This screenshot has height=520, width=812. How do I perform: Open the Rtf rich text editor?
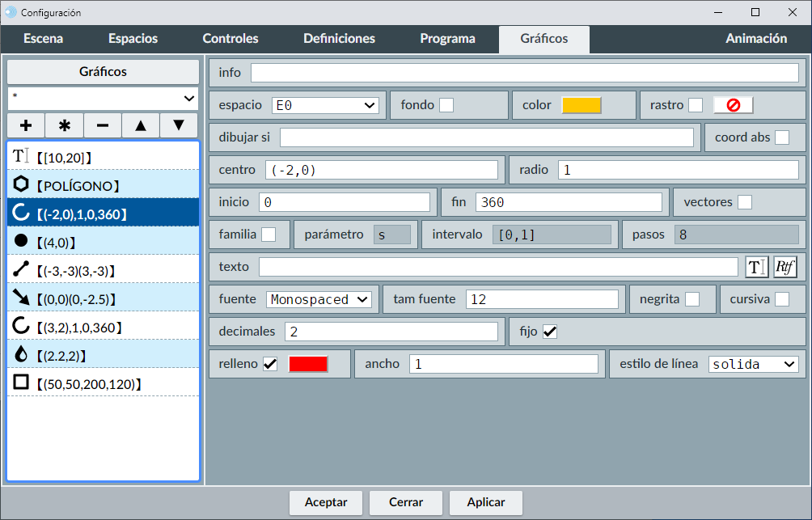point(785,267)
